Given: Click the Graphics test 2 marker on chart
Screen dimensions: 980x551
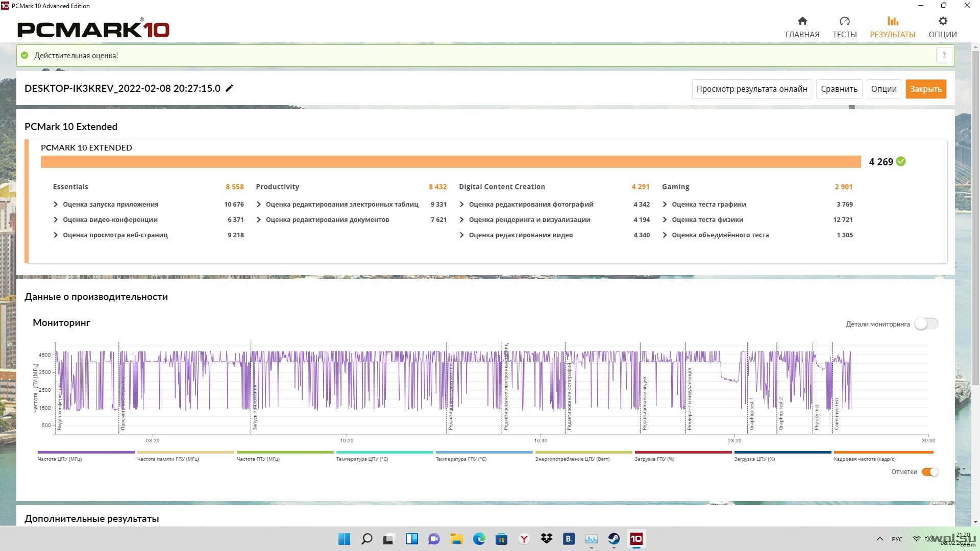Looking at the screenshot, I should click(x=780, y=413).
